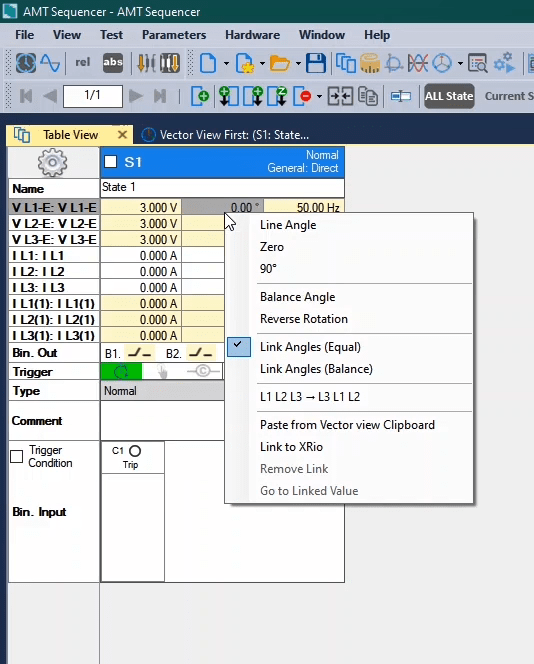Select the 'rel' relative mode icon

[x=83, y=63]
